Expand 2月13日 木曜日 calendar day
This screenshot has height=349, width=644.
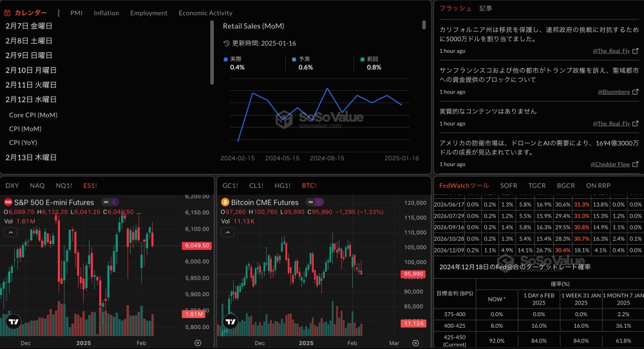click(x=31, y=157)
